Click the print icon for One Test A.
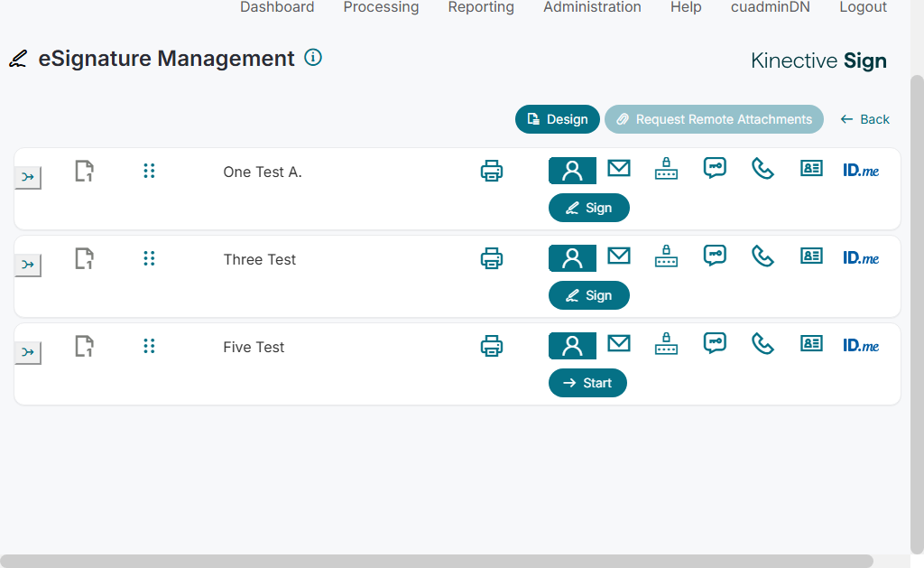 (x=492, y=171)
